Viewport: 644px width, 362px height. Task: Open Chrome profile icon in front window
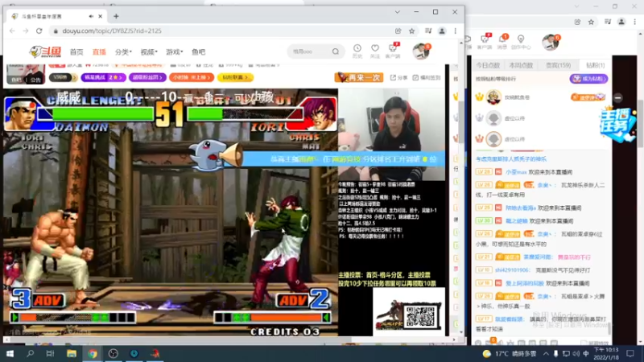coord(442,31)
